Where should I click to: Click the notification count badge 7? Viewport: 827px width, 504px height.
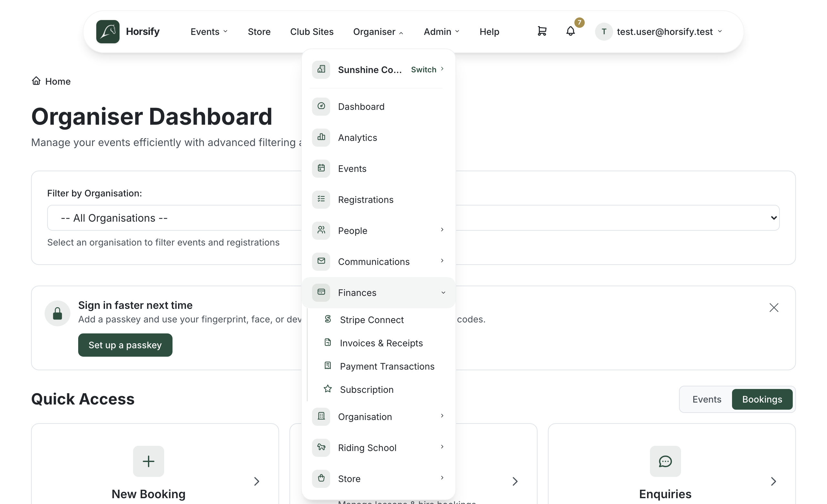579,23
